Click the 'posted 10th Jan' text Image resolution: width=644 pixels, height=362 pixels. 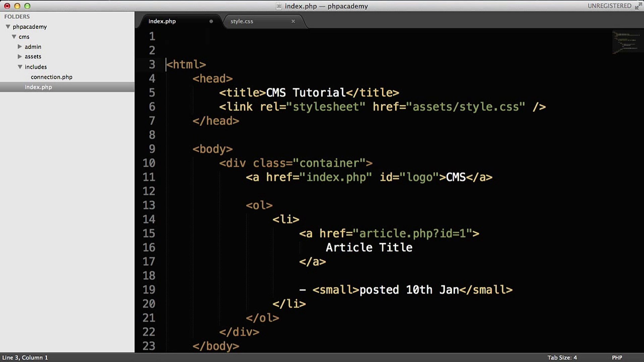point(409,290)
